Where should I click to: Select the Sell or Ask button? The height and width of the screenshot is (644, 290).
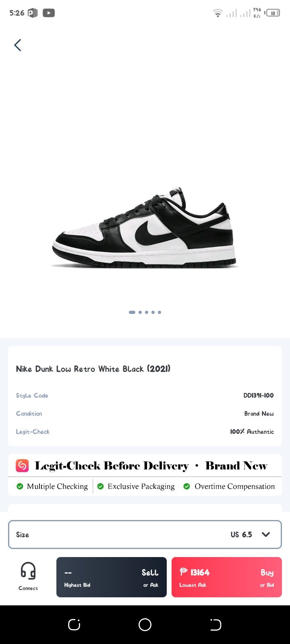click(112, 577)
